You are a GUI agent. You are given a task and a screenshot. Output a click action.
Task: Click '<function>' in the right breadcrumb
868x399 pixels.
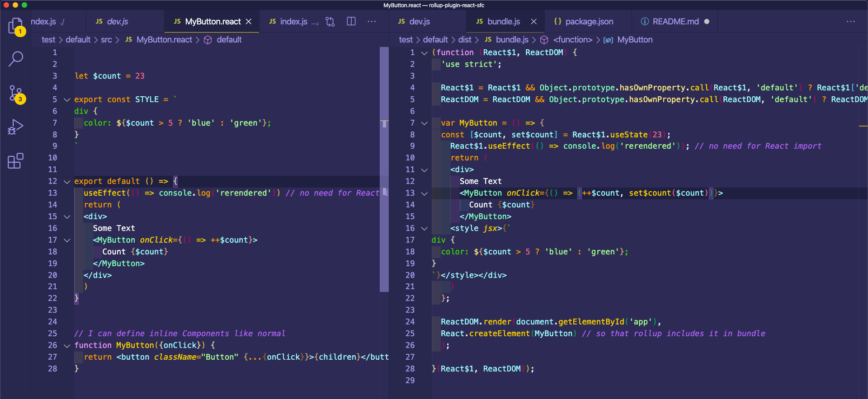572,40
